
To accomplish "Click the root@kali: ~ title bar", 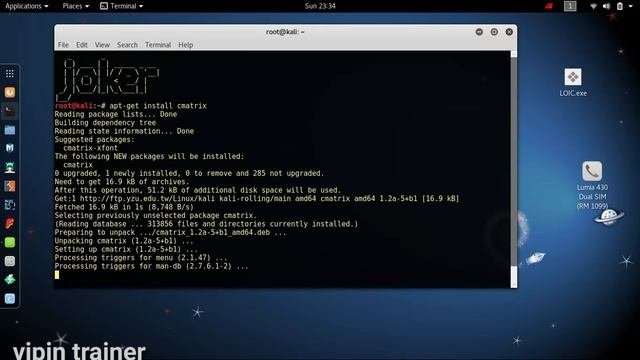I will (285, 32).
